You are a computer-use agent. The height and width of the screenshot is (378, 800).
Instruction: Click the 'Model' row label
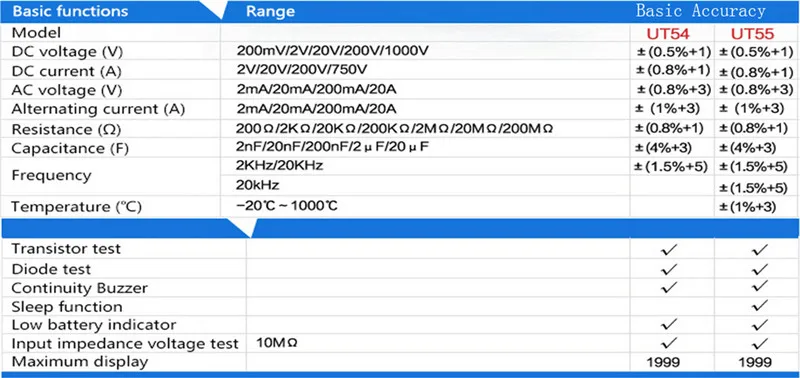[x=36, y=33]
